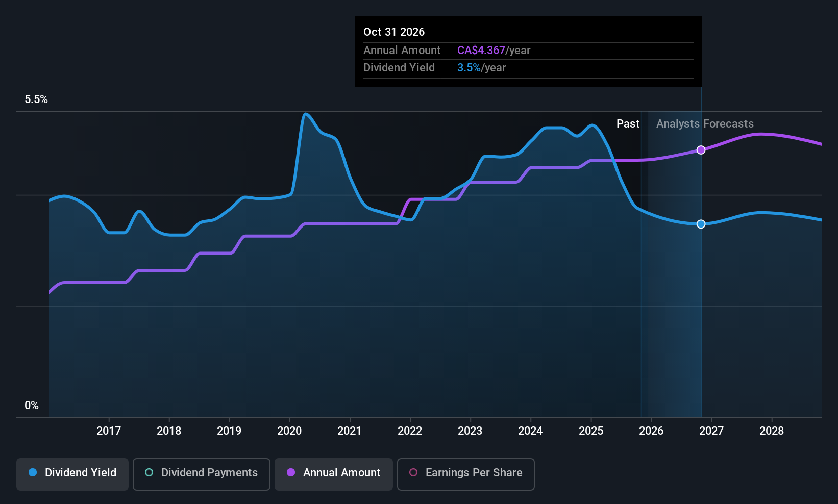
Task: Click the 3.5%/year dividend yield value
Action: [x=482, y=67]
